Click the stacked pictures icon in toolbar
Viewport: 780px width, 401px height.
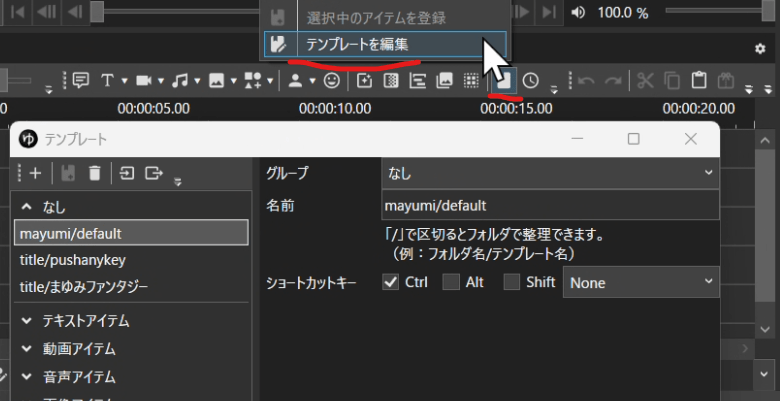(444, 80)
